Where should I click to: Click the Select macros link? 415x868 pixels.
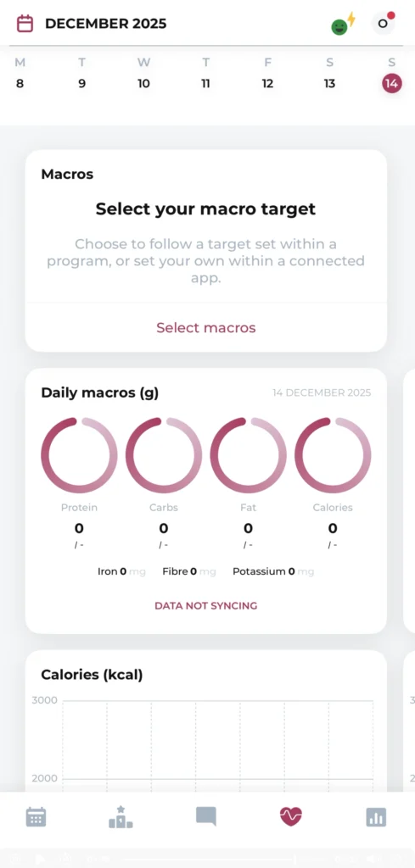click(206, 328)
